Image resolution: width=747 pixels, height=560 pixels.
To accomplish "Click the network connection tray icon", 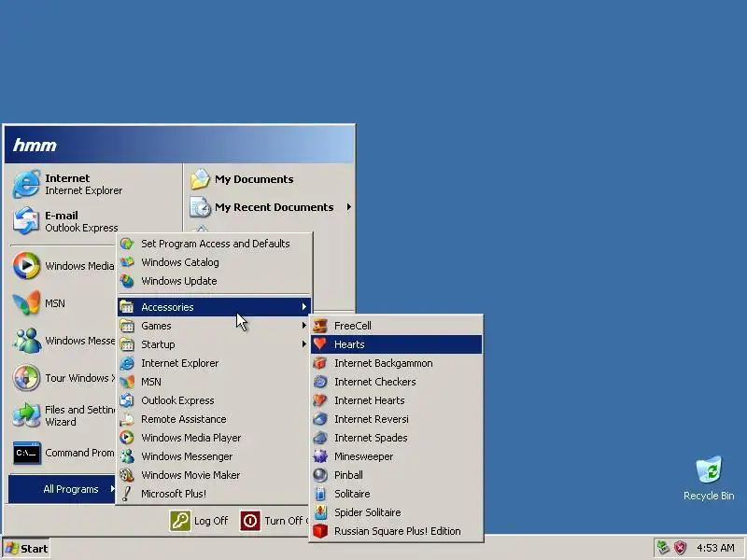I will (x=663, y=548).
